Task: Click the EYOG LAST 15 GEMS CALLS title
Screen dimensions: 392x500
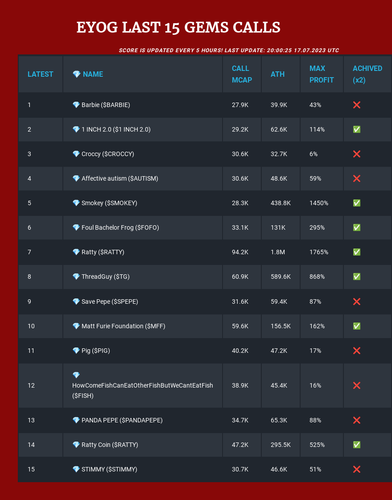Action: pos(178,27)
